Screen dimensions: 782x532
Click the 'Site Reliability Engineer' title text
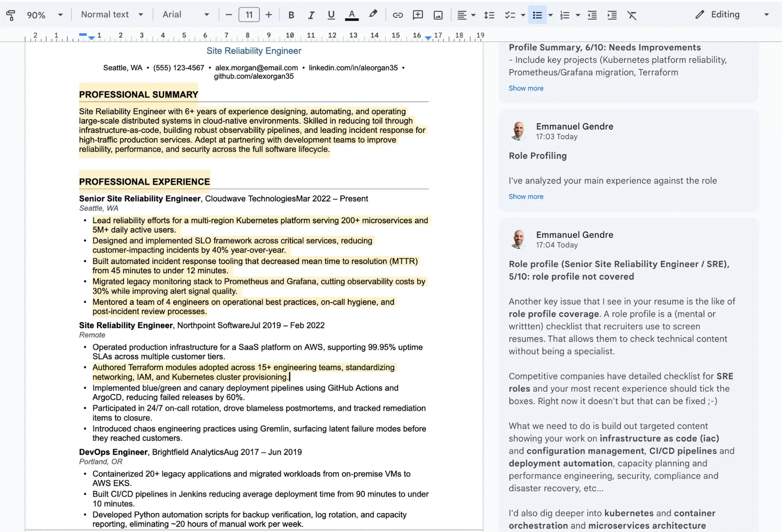pos(254,51)
